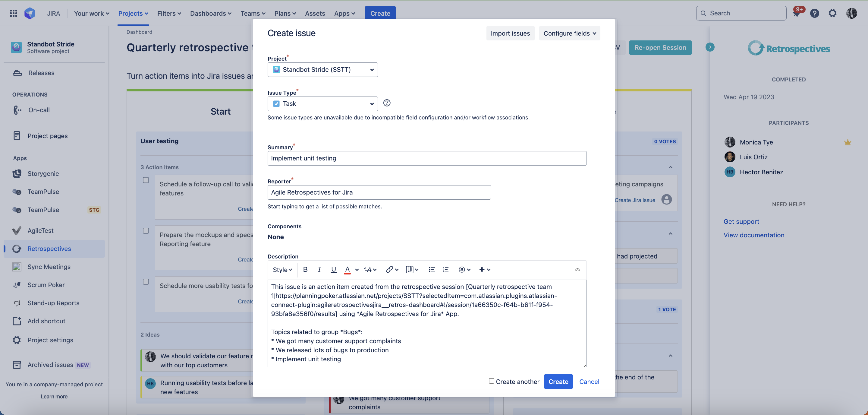
Task: Open the help question mark icon in top bar
Action: coord(814,13)
